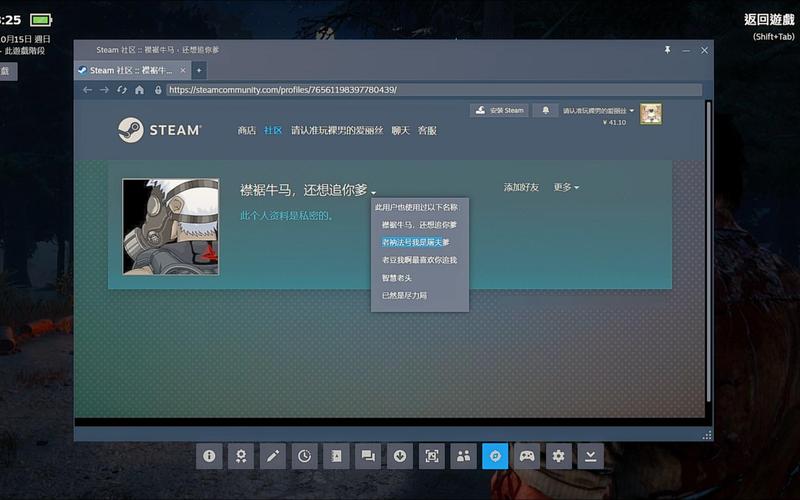Open the 商店 menu in Steam header
This screenshot has height=500, width=800.
pyautogui.click(x=246, y=131)
